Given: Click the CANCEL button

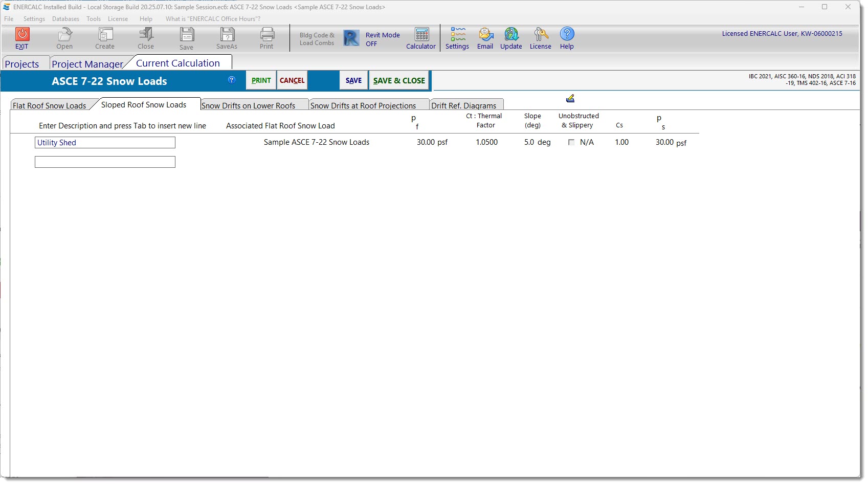Looking at the screenshot, I should pos(292,80).
